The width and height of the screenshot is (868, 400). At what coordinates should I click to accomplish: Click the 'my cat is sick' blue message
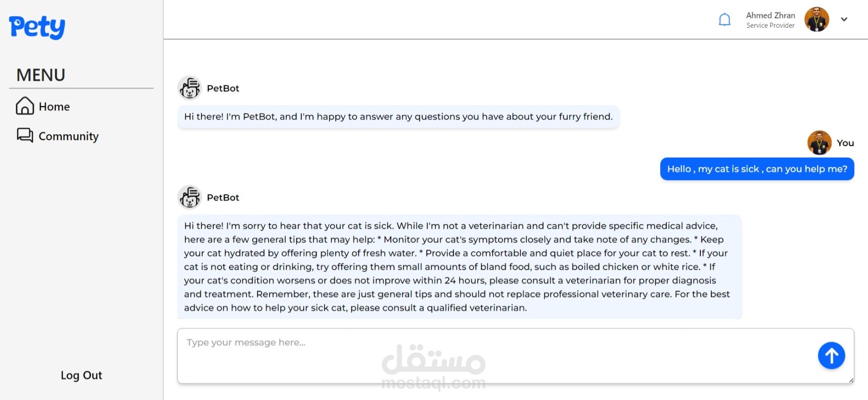(x=757, y=169)
